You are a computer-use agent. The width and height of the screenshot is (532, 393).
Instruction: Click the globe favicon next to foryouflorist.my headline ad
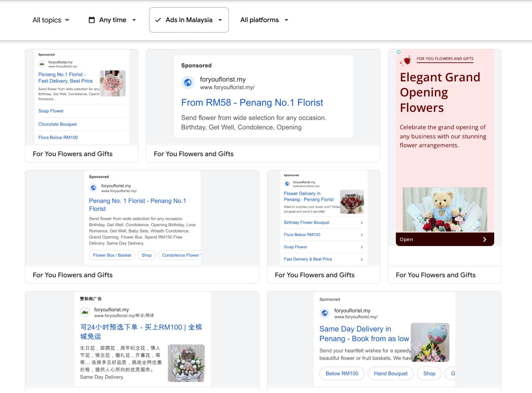click(x=188, y=83)
